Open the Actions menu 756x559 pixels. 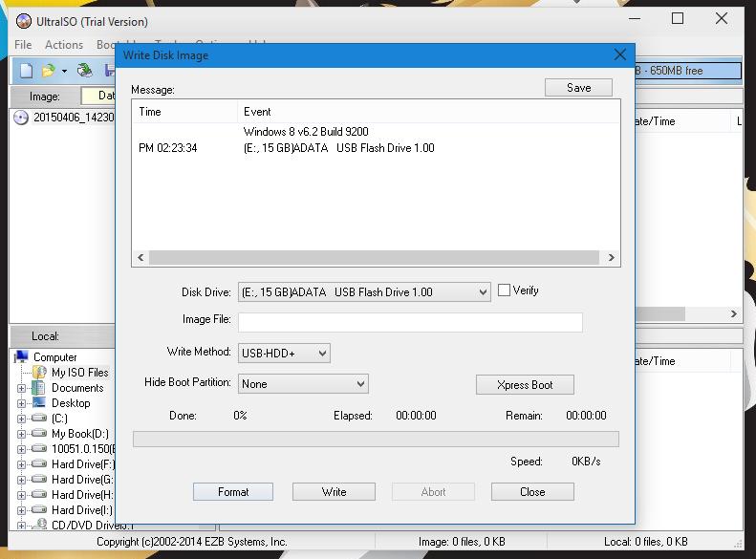[64, 45]
